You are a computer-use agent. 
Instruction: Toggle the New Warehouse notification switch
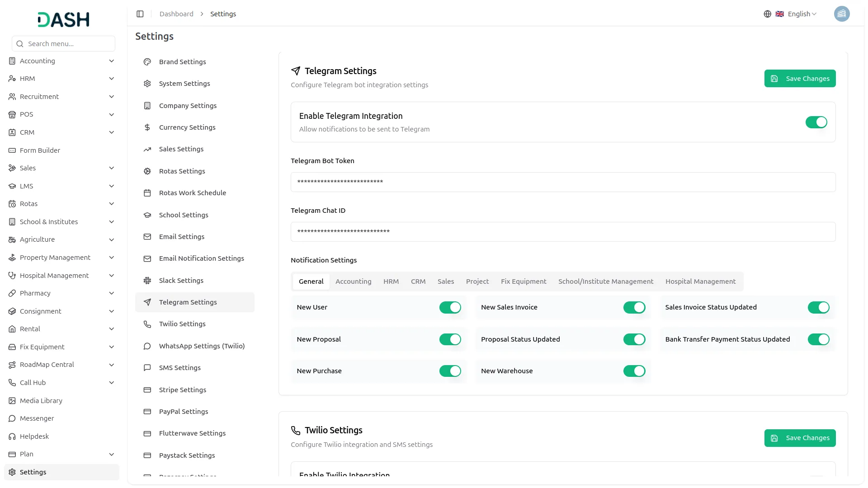(634, 371)
